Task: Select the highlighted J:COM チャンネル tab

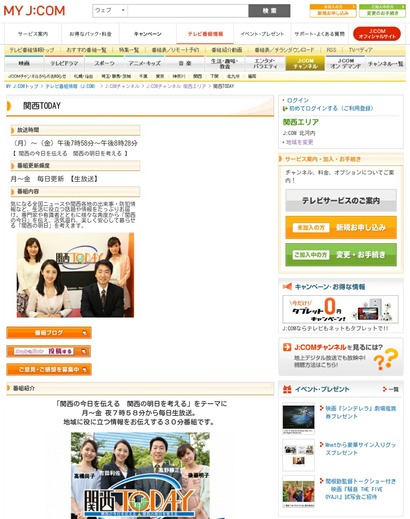Action: tap(305, 63)
